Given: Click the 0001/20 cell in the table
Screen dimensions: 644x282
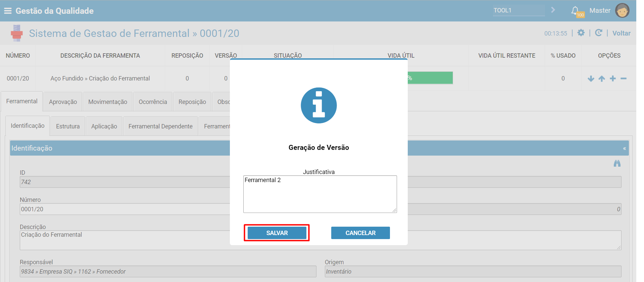Looking at the screenshot, I should (x=18, y=78).
